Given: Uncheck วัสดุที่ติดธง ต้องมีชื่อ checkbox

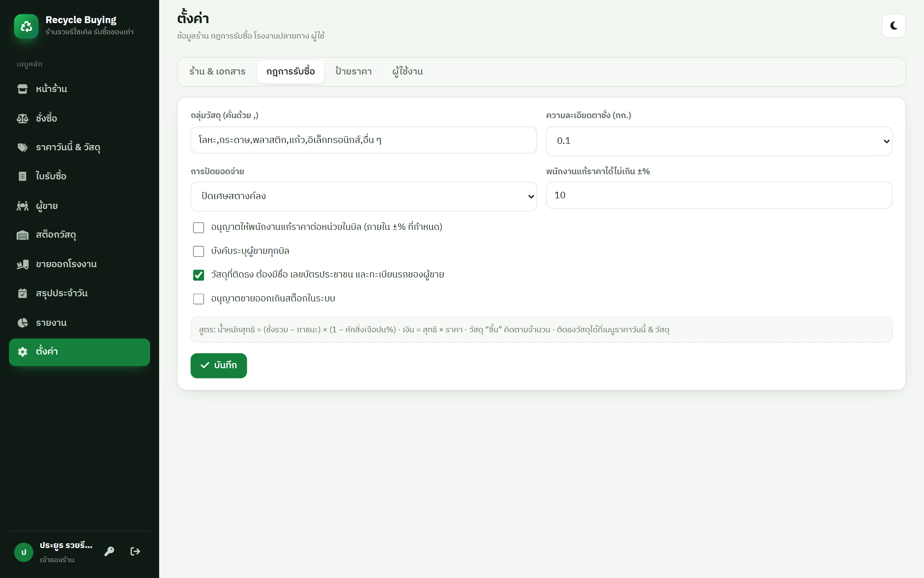Looking at the screenshot, I should tap(198, 275).
